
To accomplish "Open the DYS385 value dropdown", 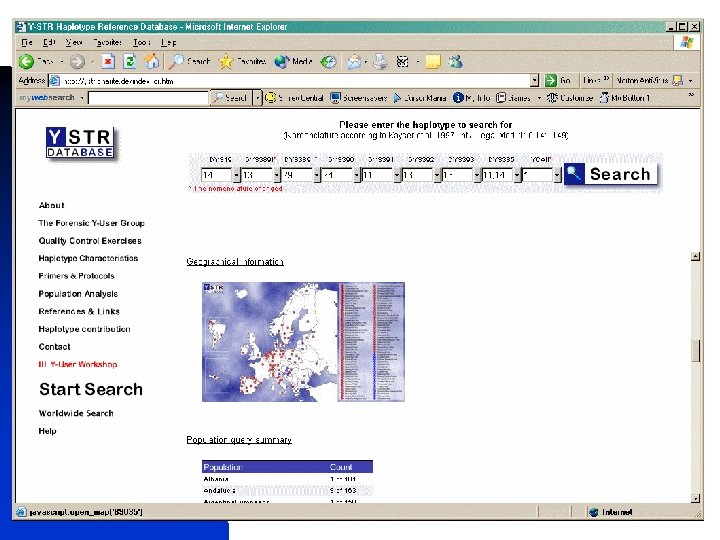I will coord(518,175).
